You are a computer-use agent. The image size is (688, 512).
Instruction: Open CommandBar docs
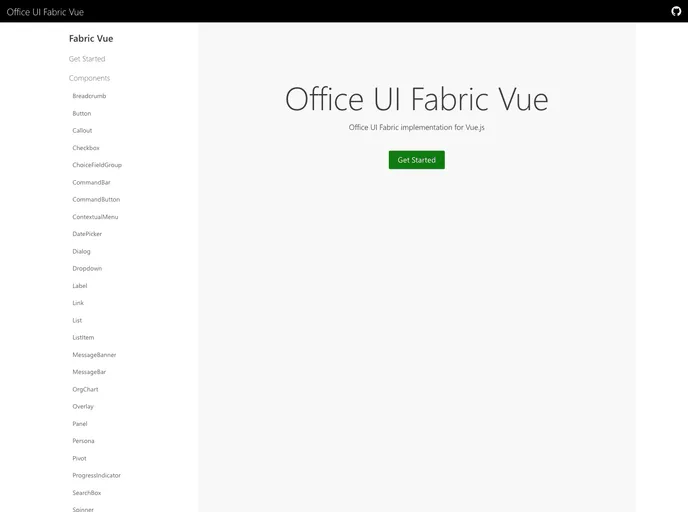[91, 182]
